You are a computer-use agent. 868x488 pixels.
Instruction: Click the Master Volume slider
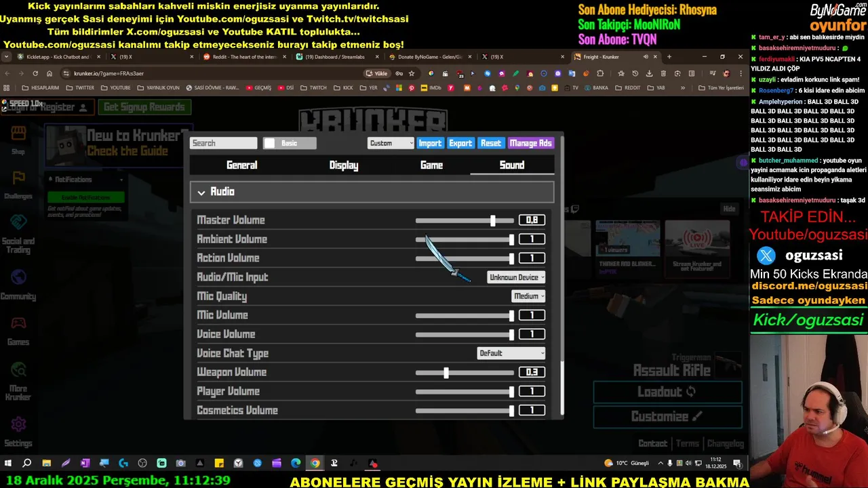pyautogui.click(x=465, y=220)
